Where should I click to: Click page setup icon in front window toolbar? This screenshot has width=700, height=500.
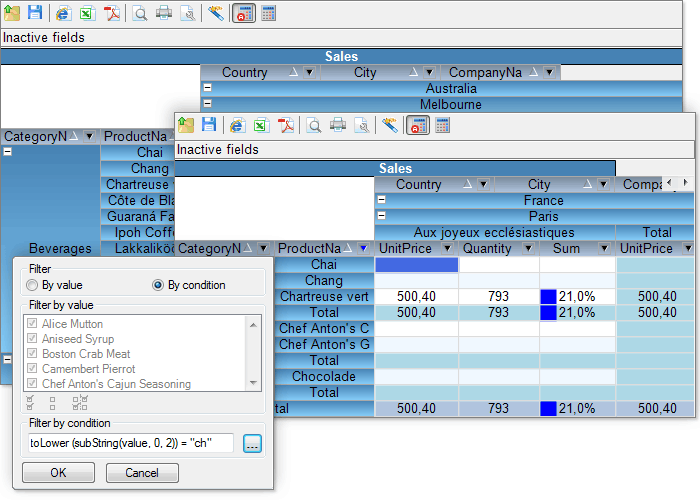coord(362,125)
